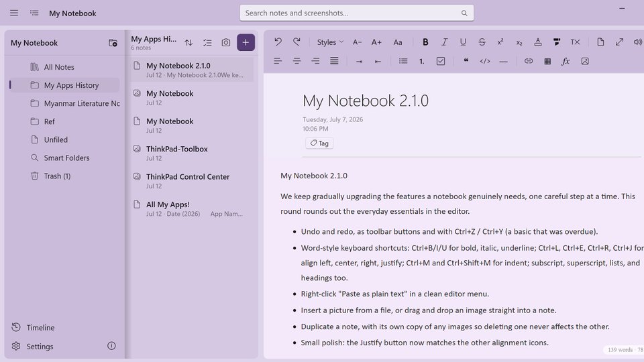
Task: Open the ThinkPad-Toolbox note
Action: tap(193, 153)
